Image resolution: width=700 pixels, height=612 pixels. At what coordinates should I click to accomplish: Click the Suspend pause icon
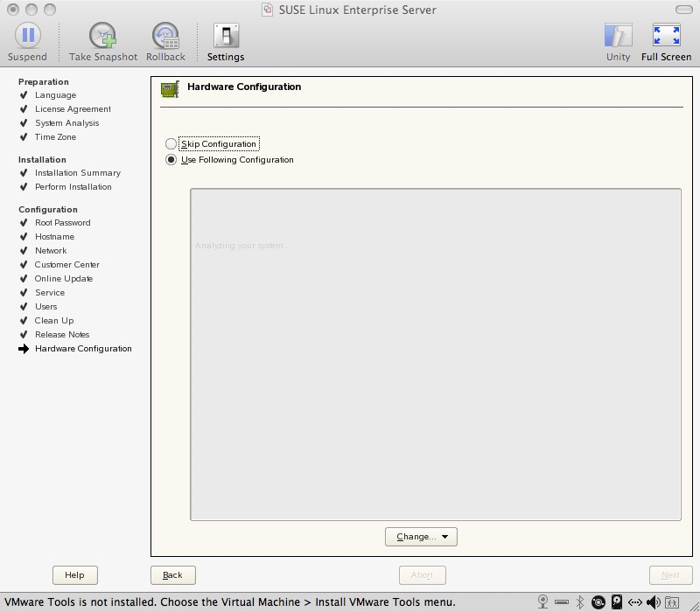pos(28,35)
